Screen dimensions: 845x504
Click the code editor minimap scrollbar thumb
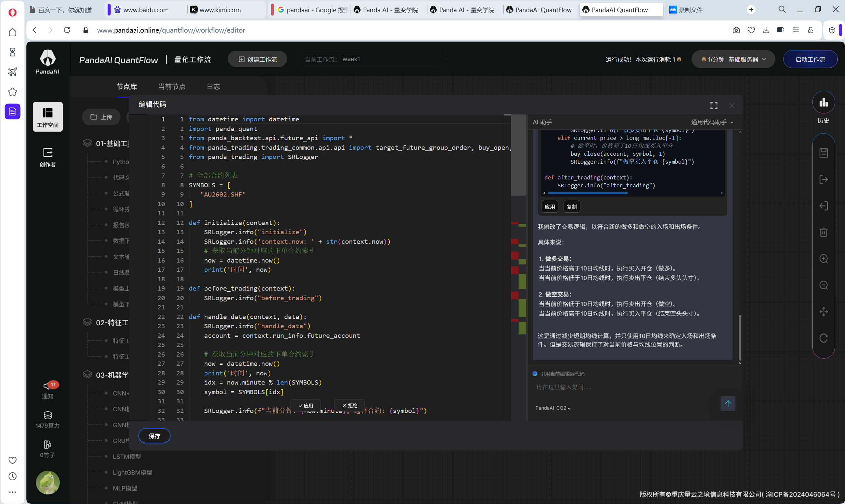(519, 155)
